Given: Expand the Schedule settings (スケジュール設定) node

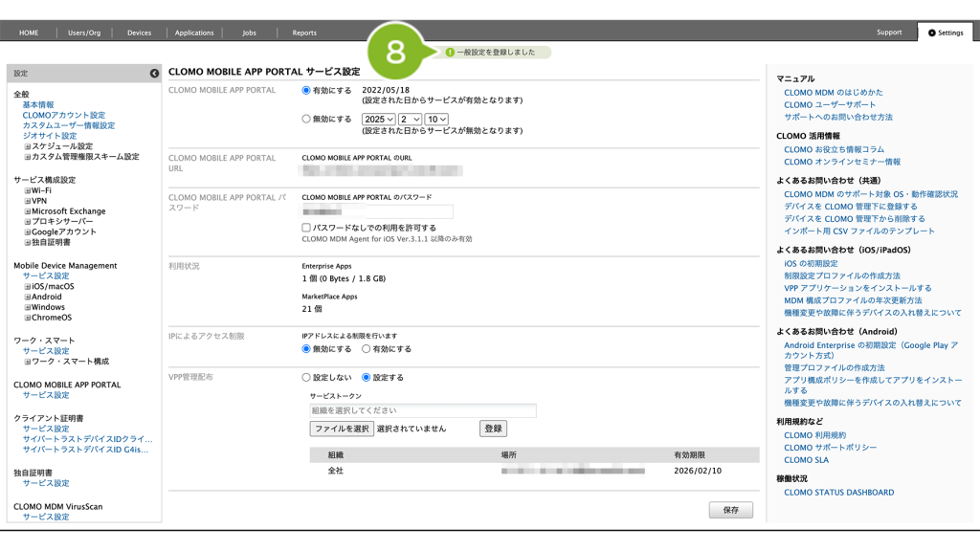Looking at the screenshot, I should click(28, 146).
